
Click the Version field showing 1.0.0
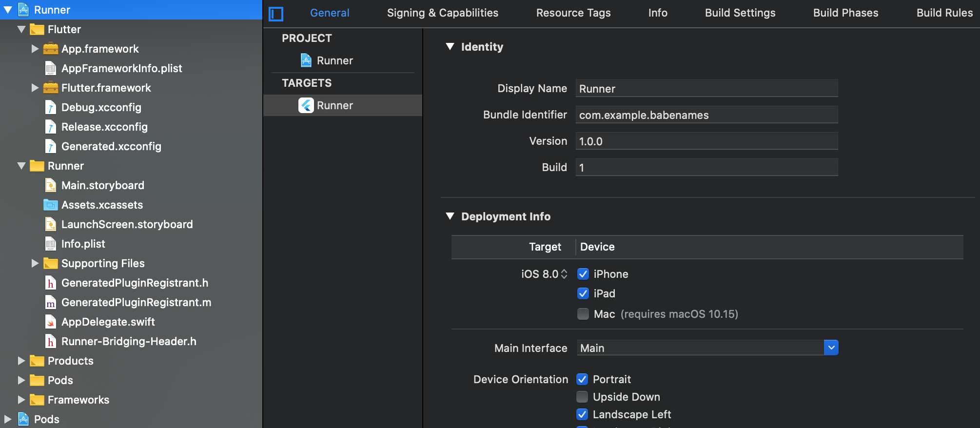(x=707, y=141)
